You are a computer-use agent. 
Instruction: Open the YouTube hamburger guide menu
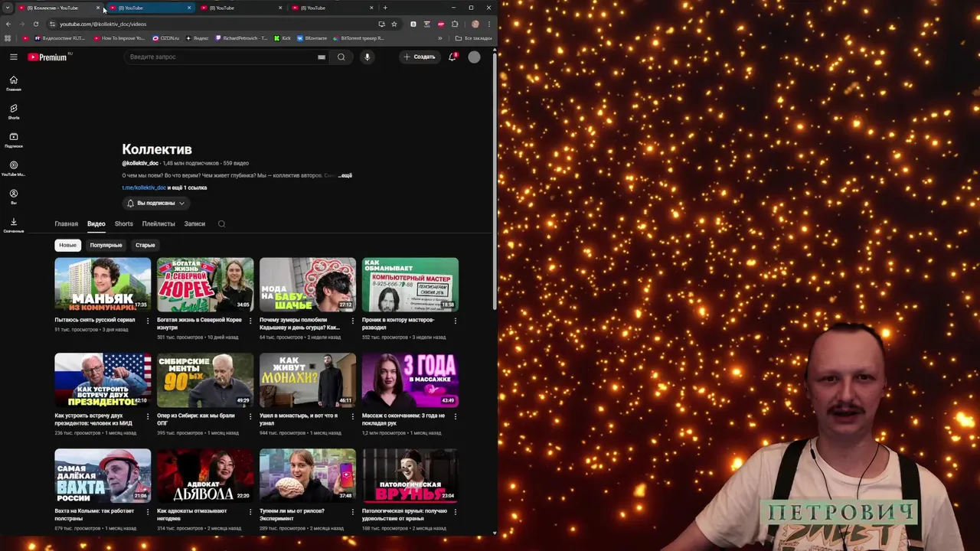(x=14, y=57)
